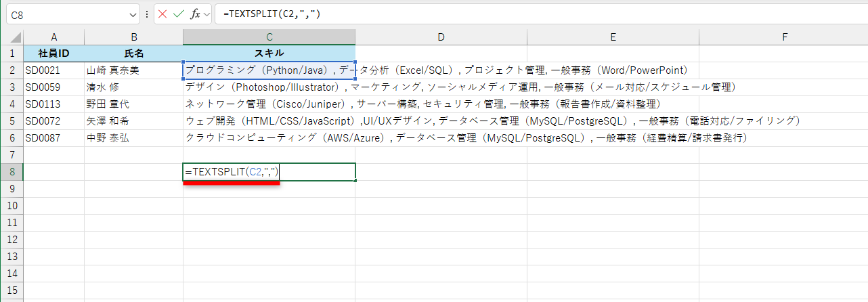Select column A header
This screenshot has width=868, height=302.
click(53, 37)
